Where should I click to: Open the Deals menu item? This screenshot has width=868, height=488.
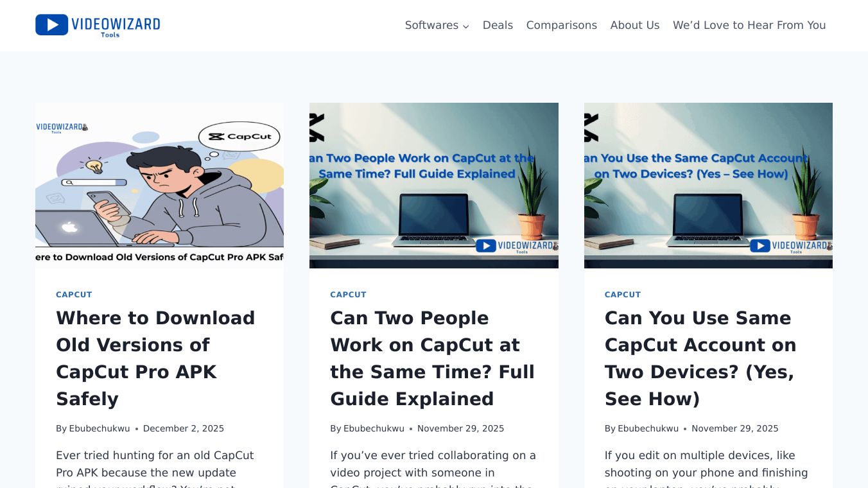click(x=498, y=25)
